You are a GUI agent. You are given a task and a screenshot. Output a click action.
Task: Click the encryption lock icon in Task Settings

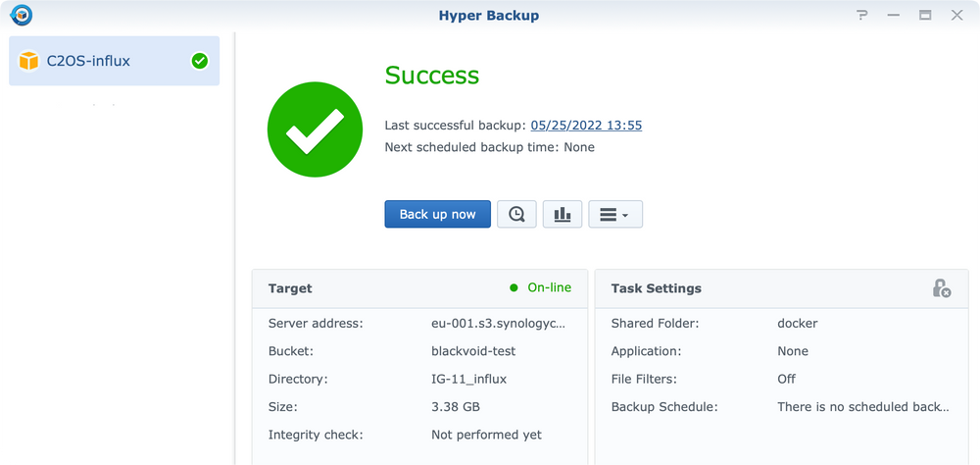click(x=941, y=288)
